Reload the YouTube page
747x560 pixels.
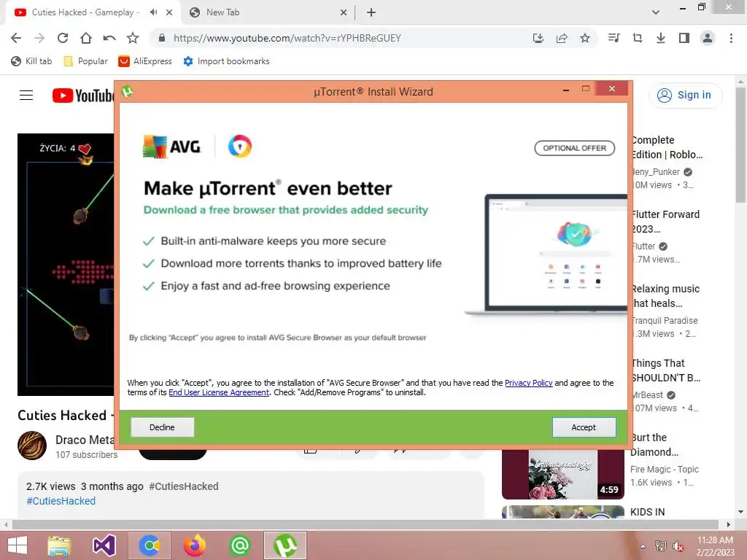pos(63,38)
